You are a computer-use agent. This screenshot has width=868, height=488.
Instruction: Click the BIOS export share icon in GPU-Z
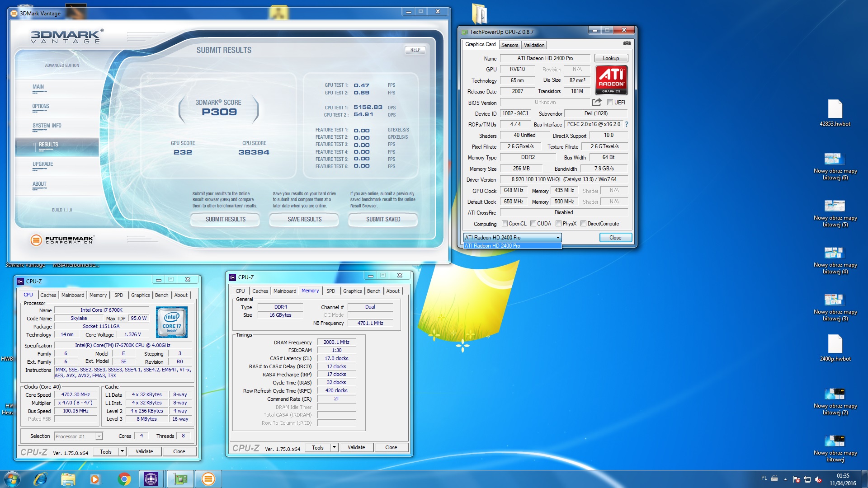597,102
